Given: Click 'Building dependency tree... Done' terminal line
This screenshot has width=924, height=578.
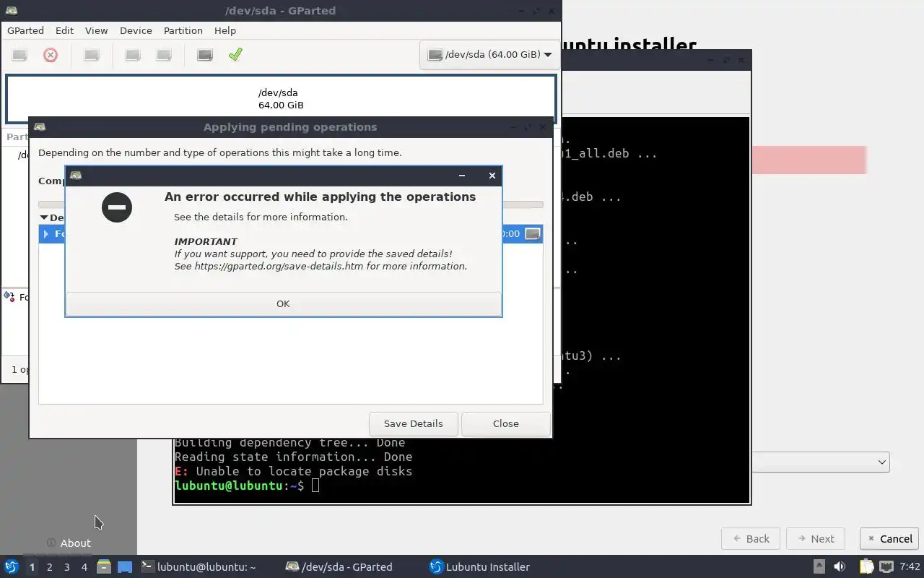Looking at the screenshot, I should pos(290,443).
